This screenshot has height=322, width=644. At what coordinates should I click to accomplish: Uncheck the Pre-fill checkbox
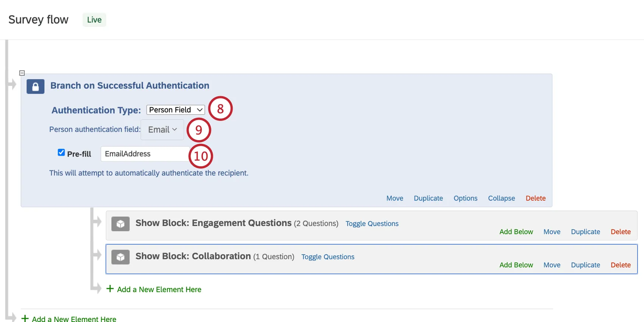[61, 152]
